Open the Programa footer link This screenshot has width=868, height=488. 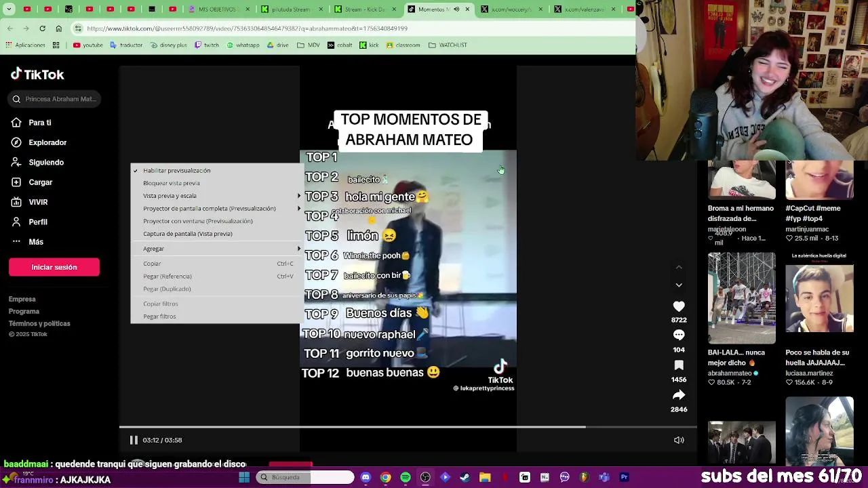pyautogui.click(x=24, y=311)
